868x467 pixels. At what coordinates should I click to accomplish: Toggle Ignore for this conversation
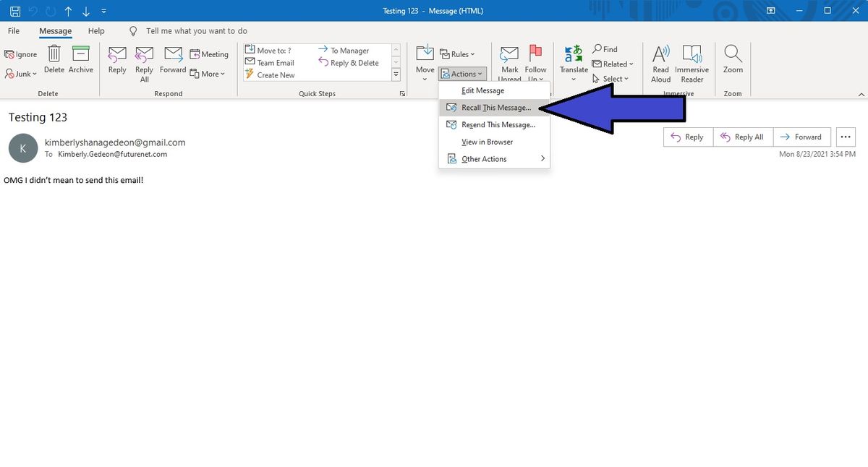(x=20, y=53)
